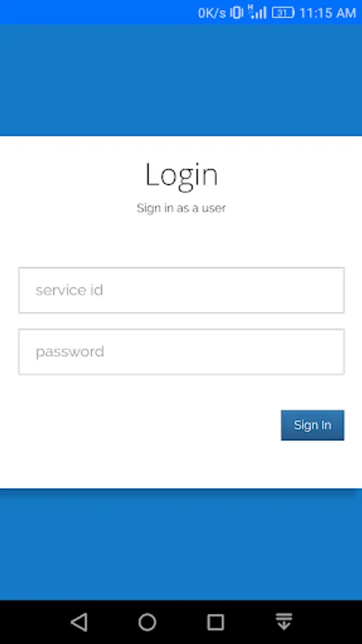
Task: Tap the circular Home navigation icon
Action: pyautogui.click(x=147, y=622)
